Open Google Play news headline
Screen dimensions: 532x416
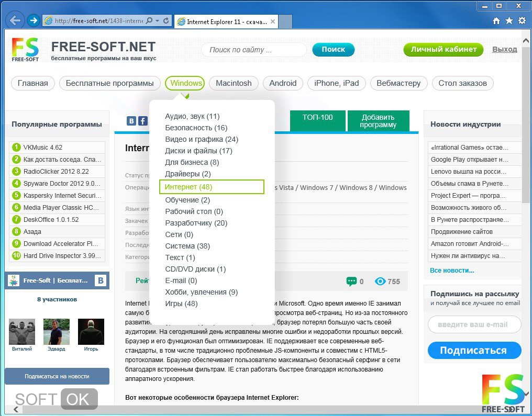(469, 160)
